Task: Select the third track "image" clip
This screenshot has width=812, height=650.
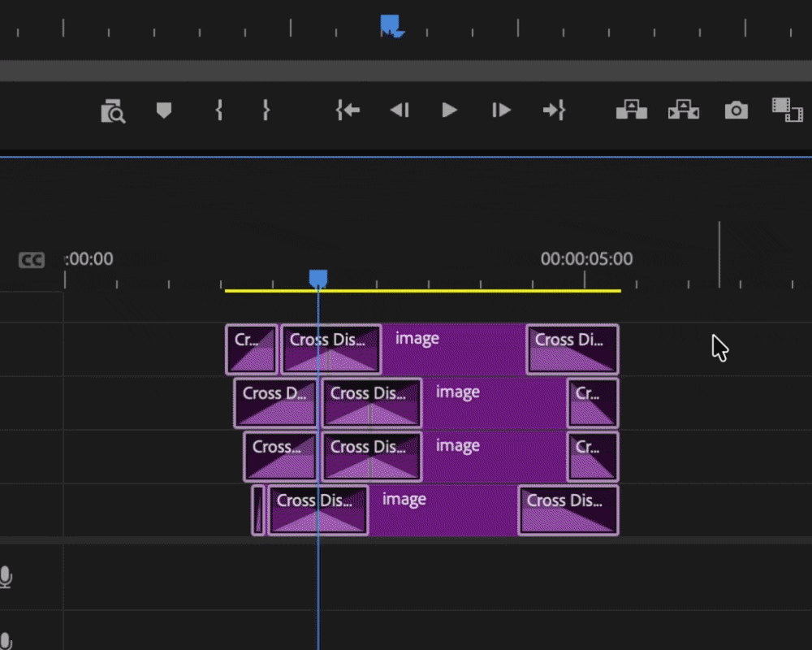Action: [494, 456]
